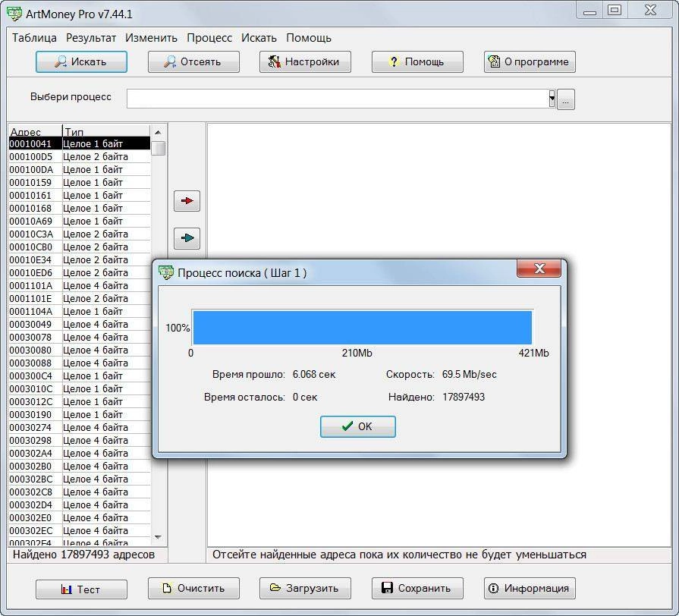Select address row 000302A4

pos(80,453)
